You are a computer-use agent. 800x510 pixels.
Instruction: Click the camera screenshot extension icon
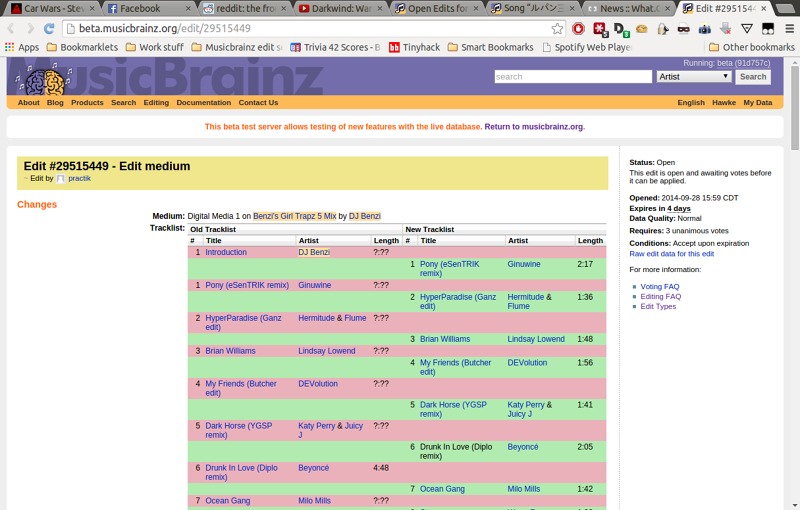pos(705,29)
